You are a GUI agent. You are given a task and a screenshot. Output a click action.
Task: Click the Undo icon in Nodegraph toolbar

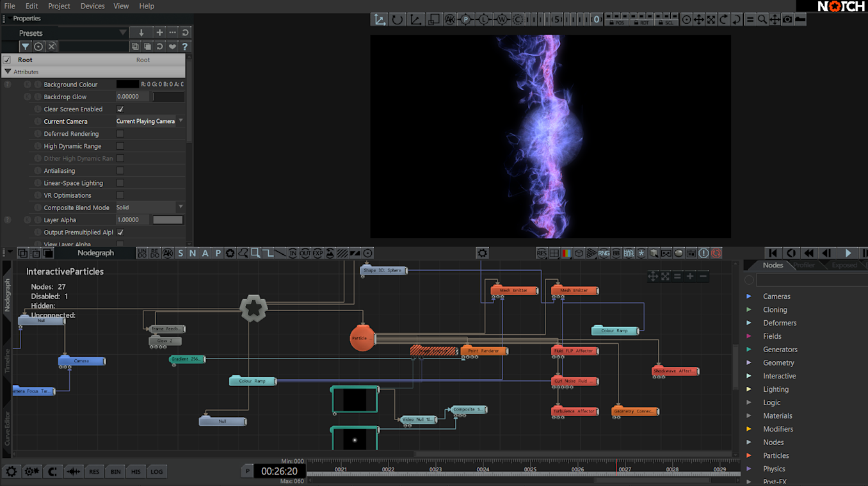click(x=141, y=253)
